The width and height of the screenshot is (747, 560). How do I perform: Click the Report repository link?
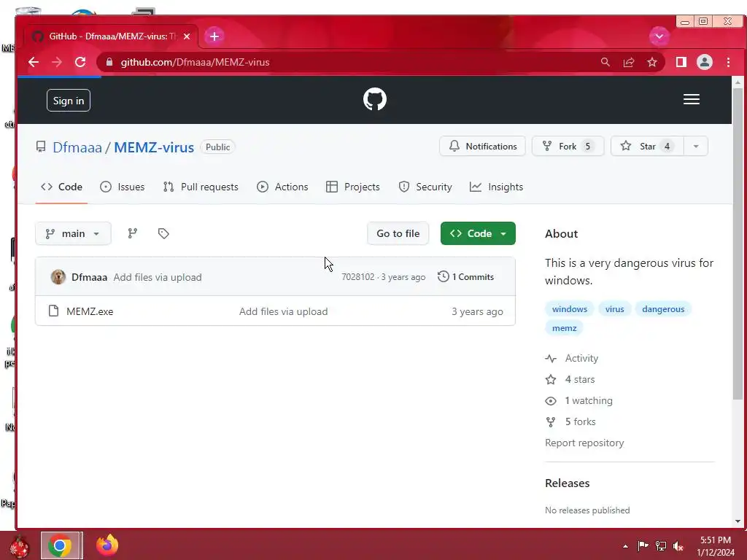[x=584, y=443]
